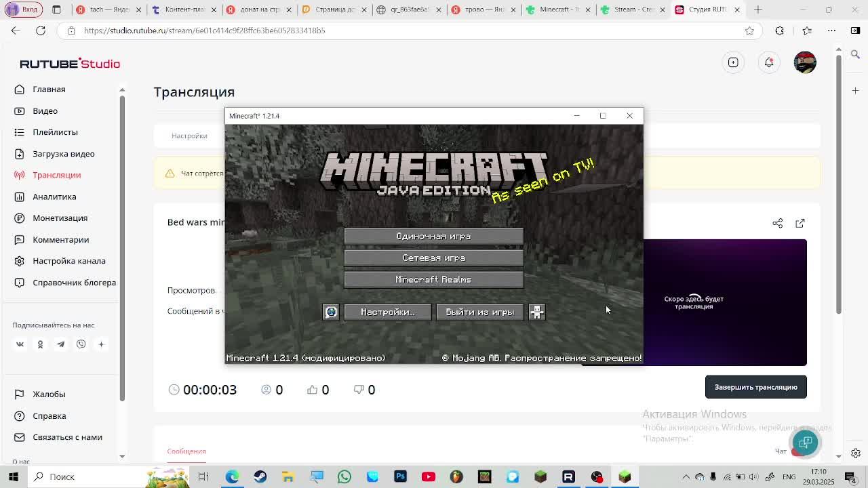Click Выйти из игры in Minecraft
Image resolution: width=868 pixels, height=488 pixels.
[x=479, y=312]
